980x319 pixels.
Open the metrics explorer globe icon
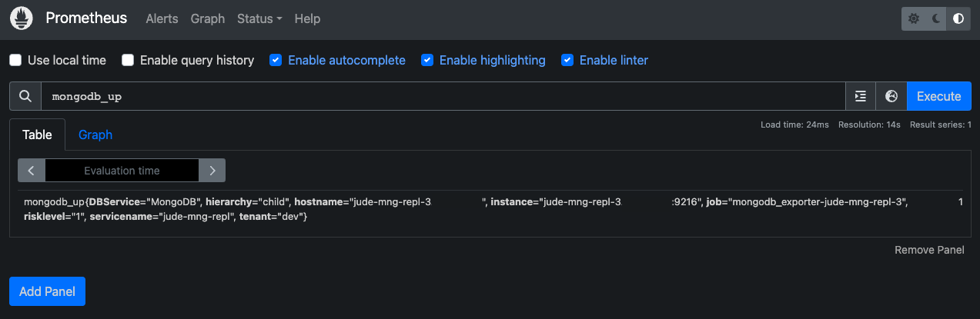click(891, 96)
